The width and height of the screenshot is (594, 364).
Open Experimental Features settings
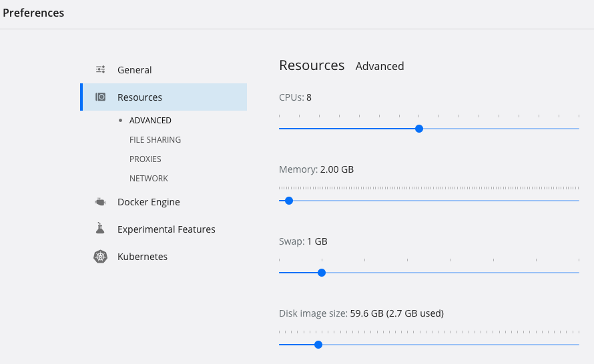[166, 229]
